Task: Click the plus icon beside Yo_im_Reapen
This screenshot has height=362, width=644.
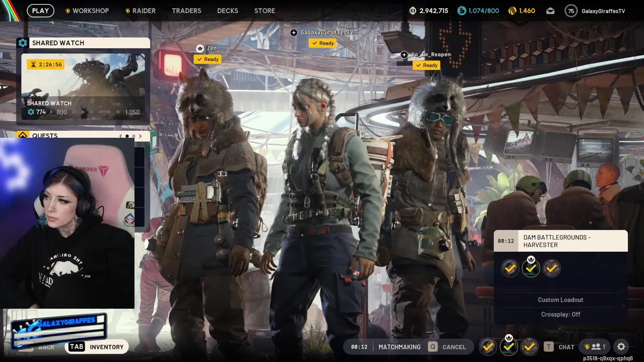Action: tap(404, 54)
